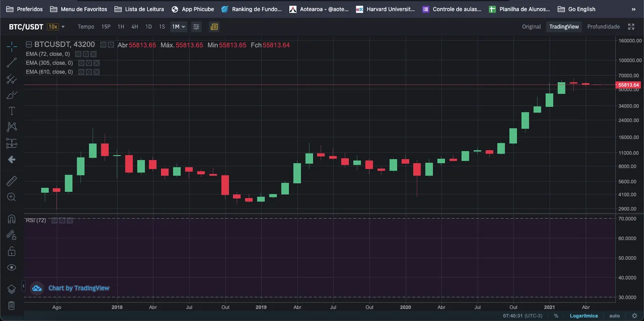The image size is (644, 321).
Task: Open the pitchfork drawing tools
Action: click(x=12, y=79)
